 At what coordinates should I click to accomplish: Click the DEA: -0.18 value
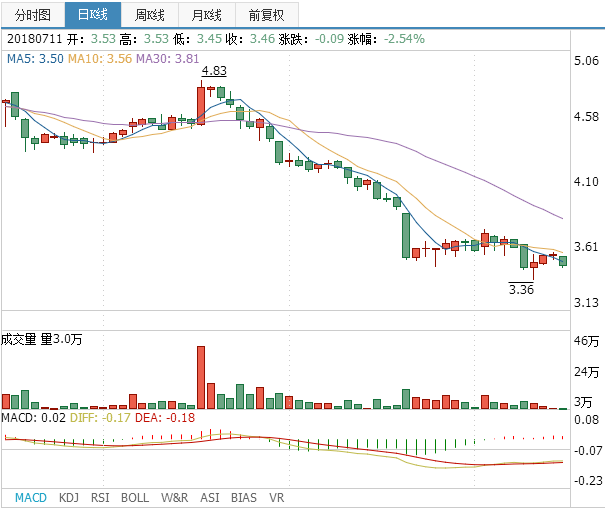[165, 418]
